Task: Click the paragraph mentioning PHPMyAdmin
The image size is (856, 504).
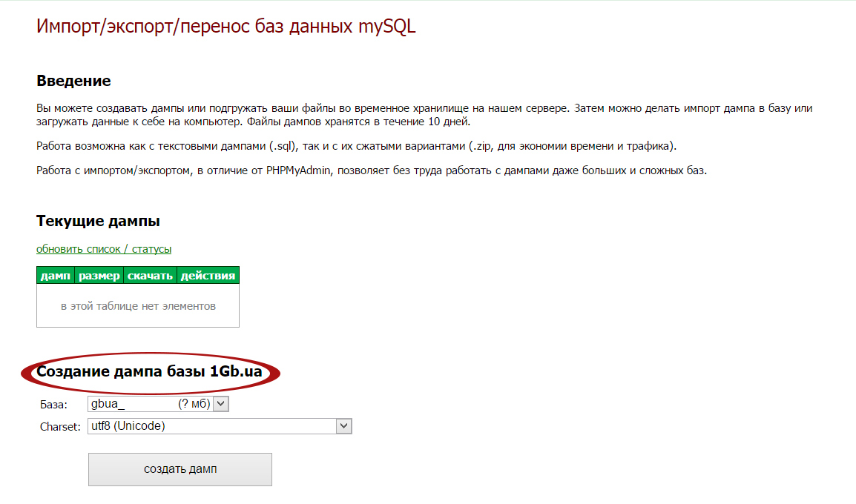Action: click(372, 170)
